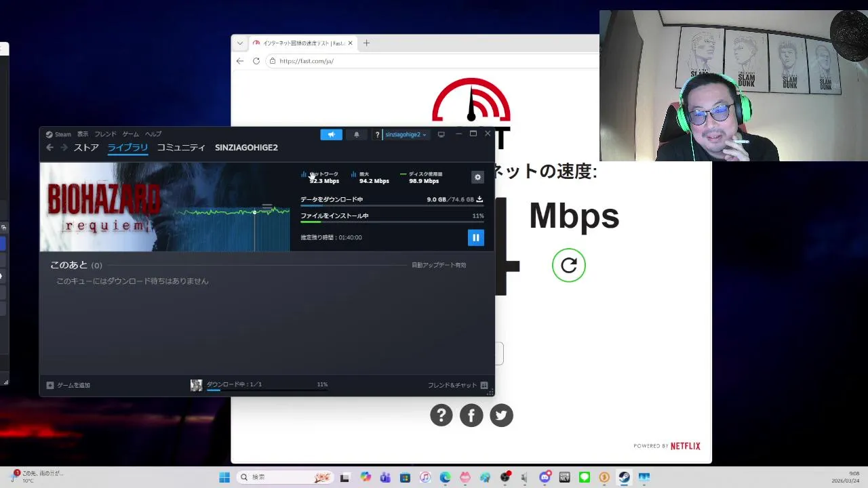This screenshot has height=488, width=868.
Task: Open the ヘルプ menu in Steam
Action: coord(153,134)
